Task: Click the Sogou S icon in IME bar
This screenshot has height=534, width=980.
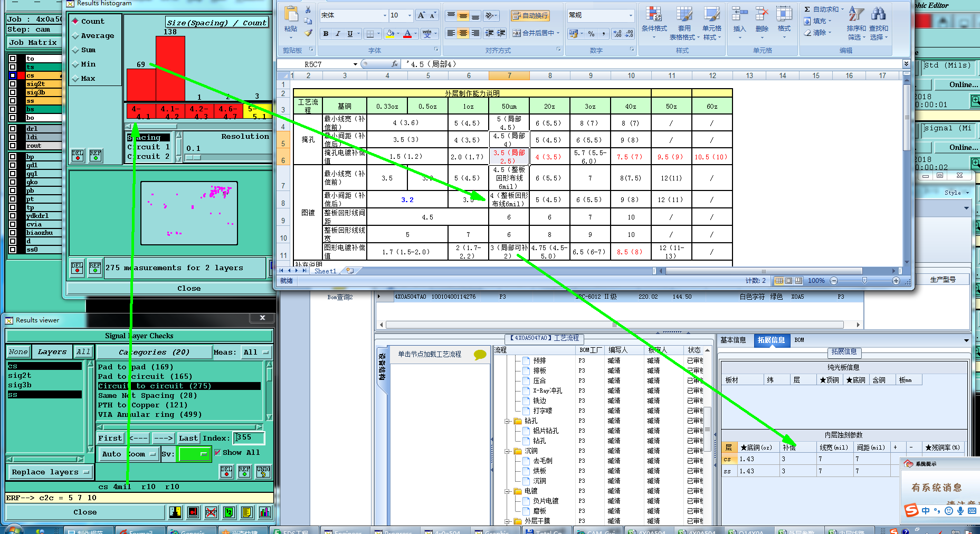Action: (911, 511)
